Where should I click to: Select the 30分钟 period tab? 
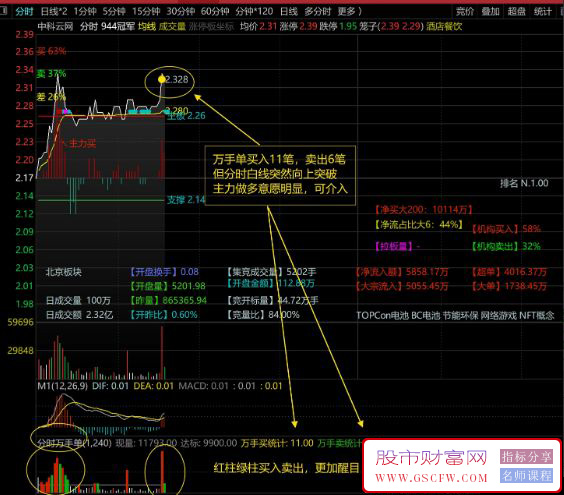(180, 12)
